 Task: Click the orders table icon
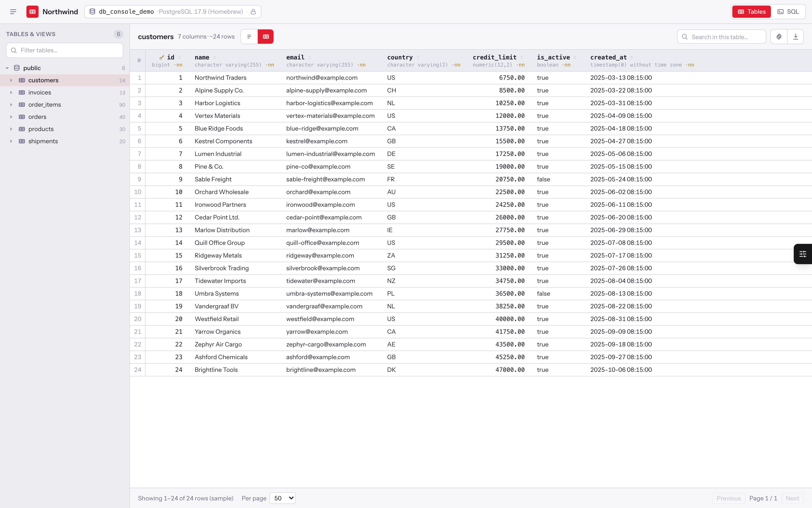(x=22, y=117)
